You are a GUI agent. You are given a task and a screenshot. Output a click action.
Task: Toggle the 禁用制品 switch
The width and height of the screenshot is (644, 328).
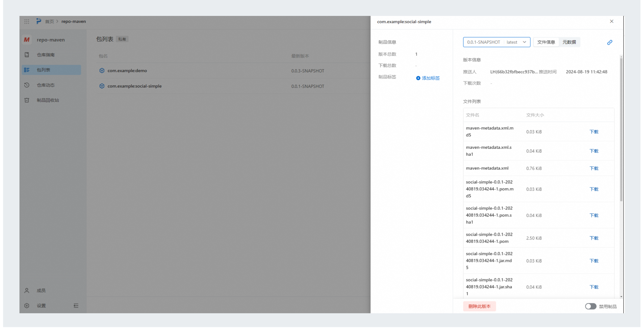tap(590, 306)
